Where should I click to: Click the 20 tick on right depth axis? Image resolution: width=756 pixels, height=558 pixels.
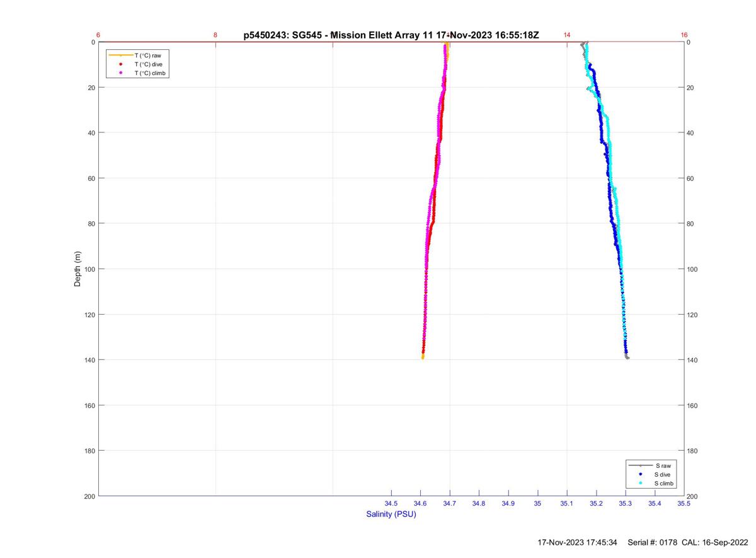pos(691,88)
